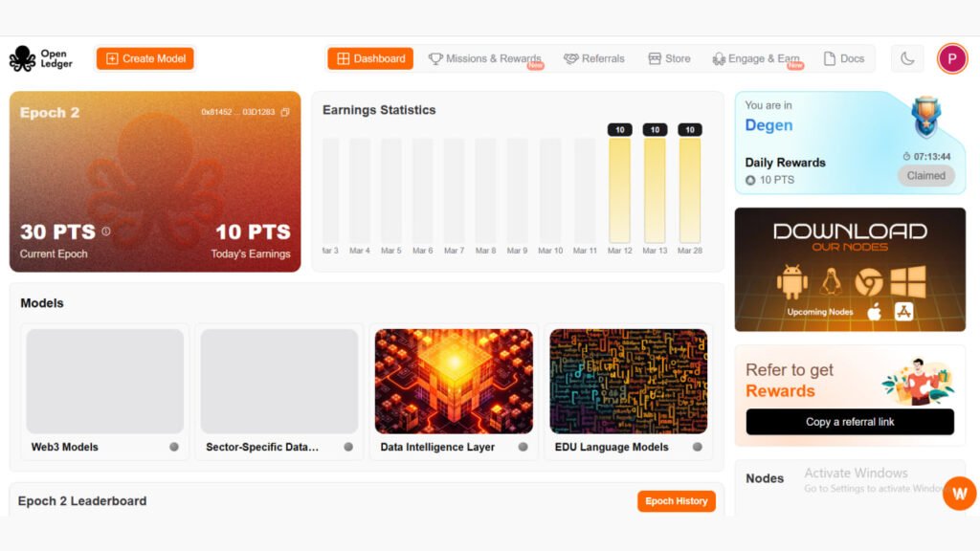Image resolution: width=980 pixels, height=551 pixels.
Task: Click Copy a referral link button
Action: (850, 422)
